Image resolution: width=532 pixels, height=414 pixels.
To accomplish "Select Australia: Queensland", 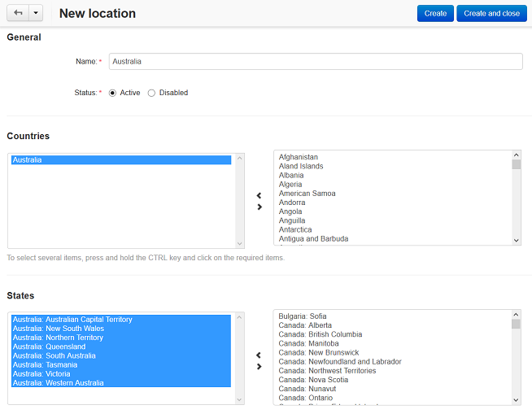I will (x=121, y=346).
